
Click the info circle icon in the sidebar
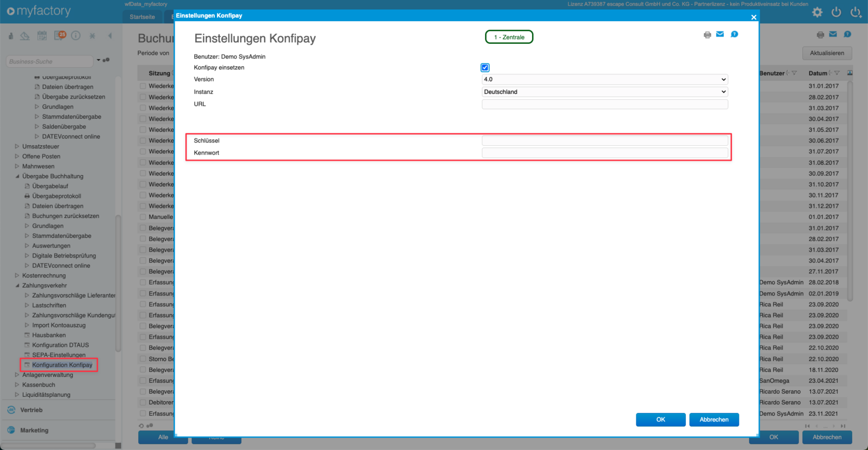pos(76,36)
